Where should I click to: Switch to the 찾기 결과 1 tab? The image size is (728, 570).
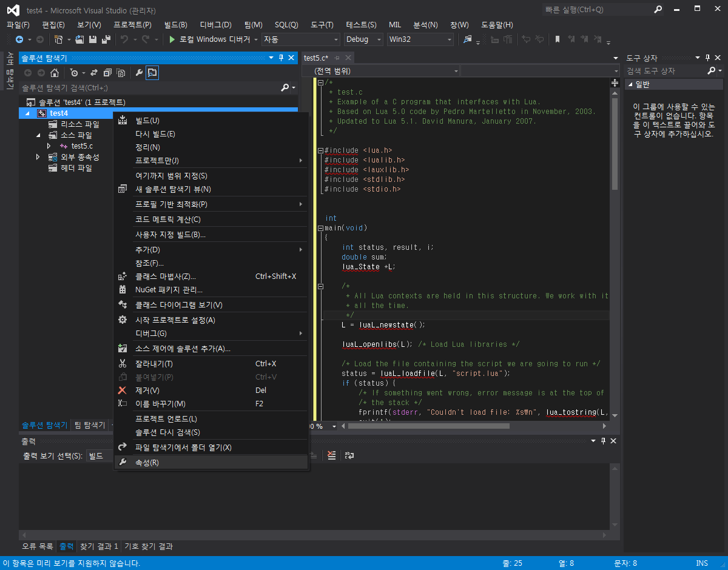99,546
